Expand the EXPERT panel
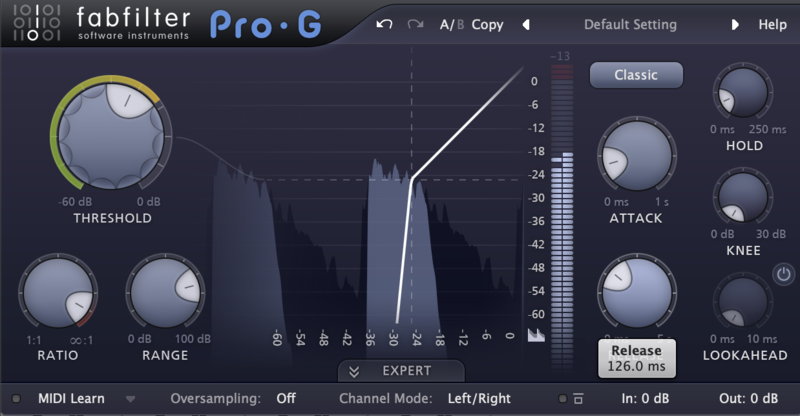 coord(402,371)
